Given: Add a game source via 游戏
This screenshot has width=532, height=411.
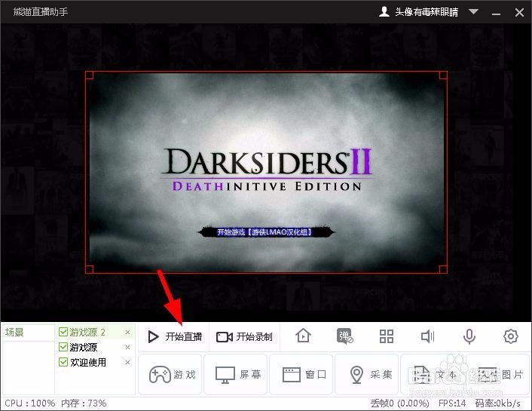Looking at the screenshot, I should pyautogui.click(x=170, y=374).
